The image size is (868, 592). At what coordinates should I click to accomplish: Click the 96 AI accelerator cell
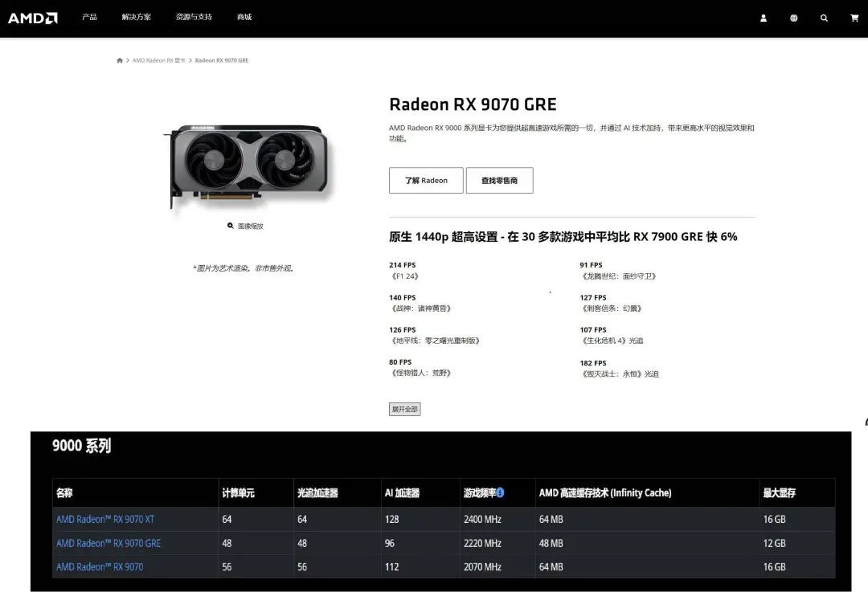390,543
